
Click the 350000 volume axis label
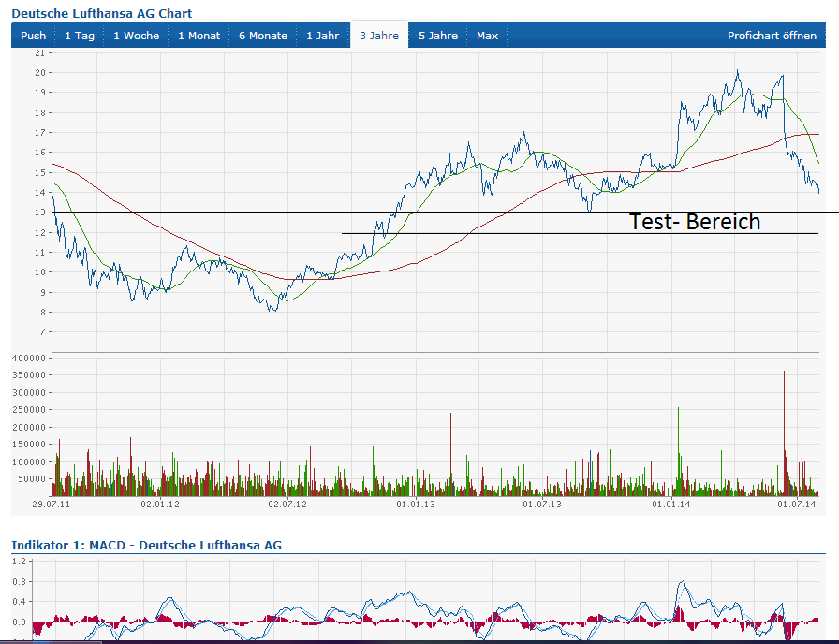pyautogui.click(x=29, y=375)
